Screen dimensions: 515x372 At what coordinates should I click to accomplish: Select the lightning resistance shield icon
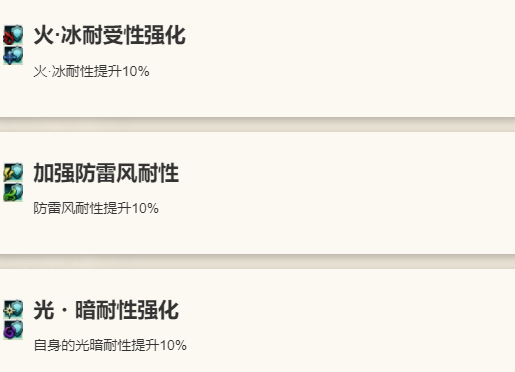click(13, 172)
